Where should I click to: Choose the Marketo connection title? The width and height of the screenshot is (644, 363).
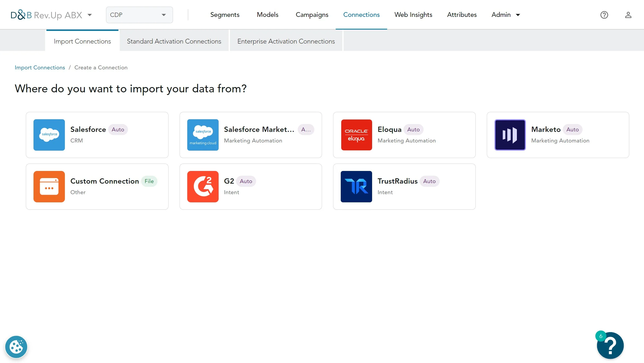(x=546, y=129)
